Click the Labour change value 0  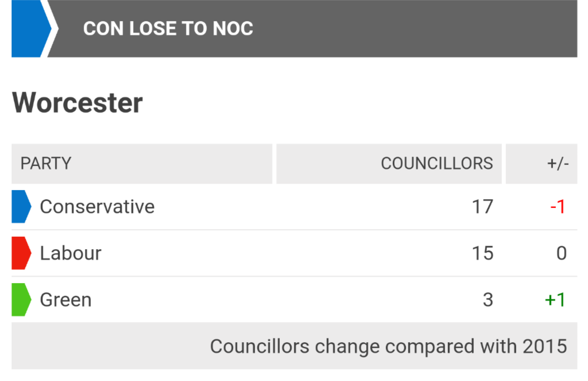pos(562,253)
